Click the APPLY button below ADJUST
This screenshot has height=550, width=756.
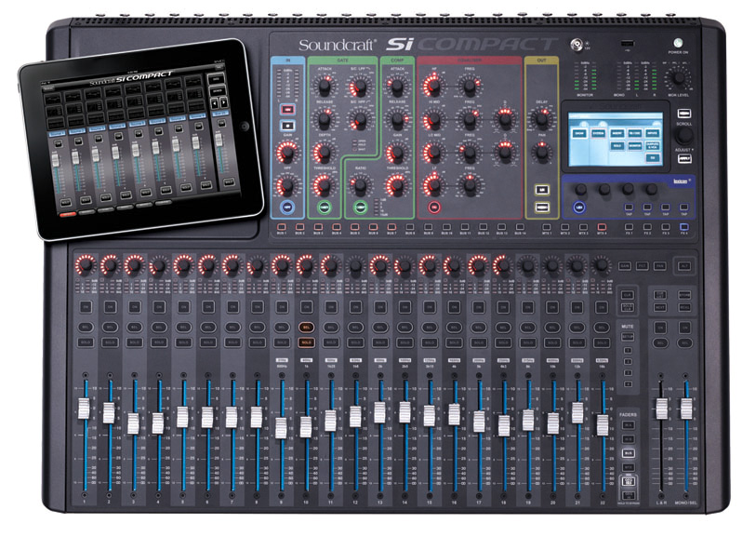coord(683,159)
